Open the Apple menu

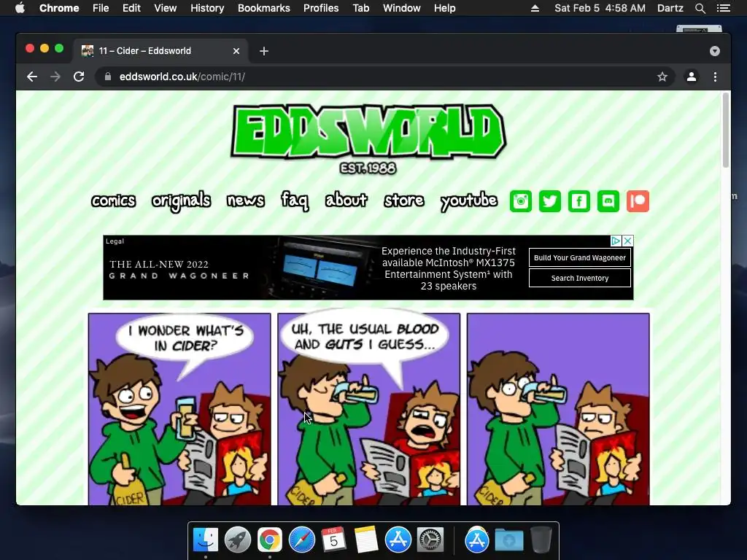coord(20,8)
